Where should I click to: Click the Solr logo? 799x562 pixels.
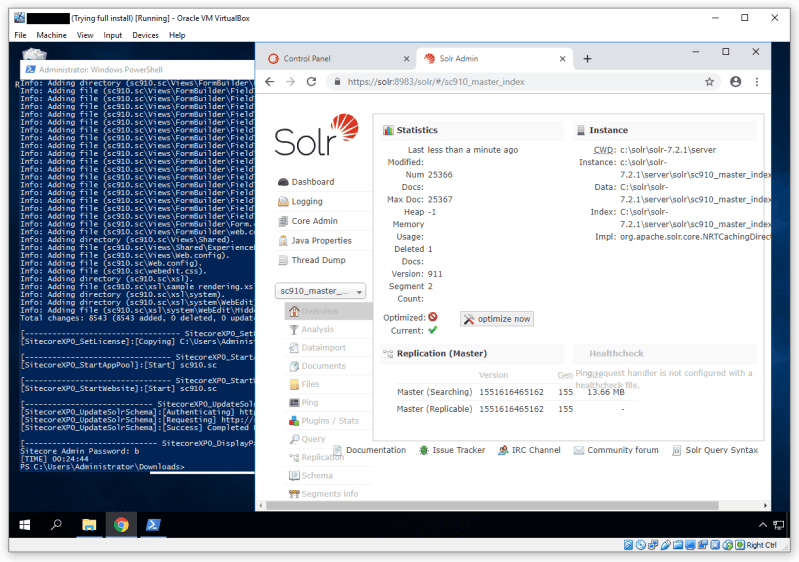click(x=316, y=135)
